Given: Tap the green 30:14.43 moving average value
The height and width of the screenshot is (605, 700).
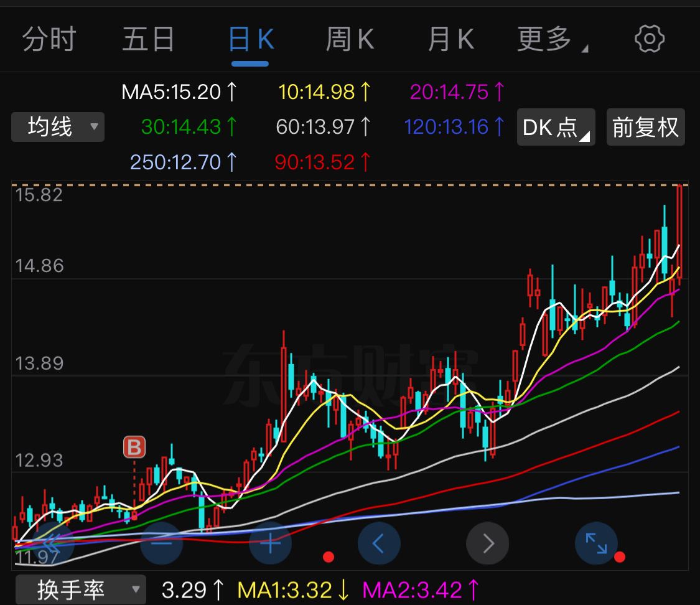Looking at the screenshot, I should pyautogui.click(x=189, y=127).
